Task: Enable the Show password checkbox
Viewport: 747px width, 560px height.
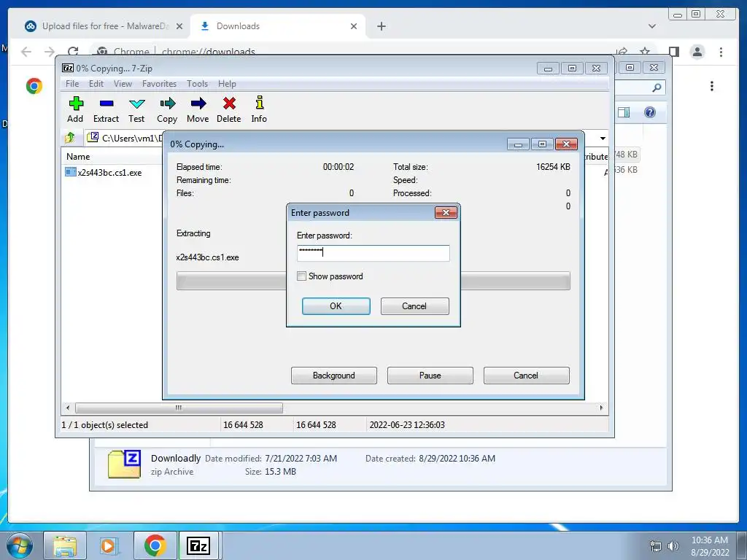Action: click(x=301, y=276)
